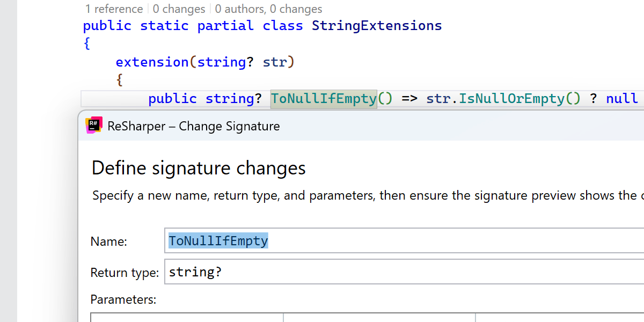This screenshot has width=644, height=322.
Task: Click the "null" keyword in the expression
Action: click(x=622, y=99)
